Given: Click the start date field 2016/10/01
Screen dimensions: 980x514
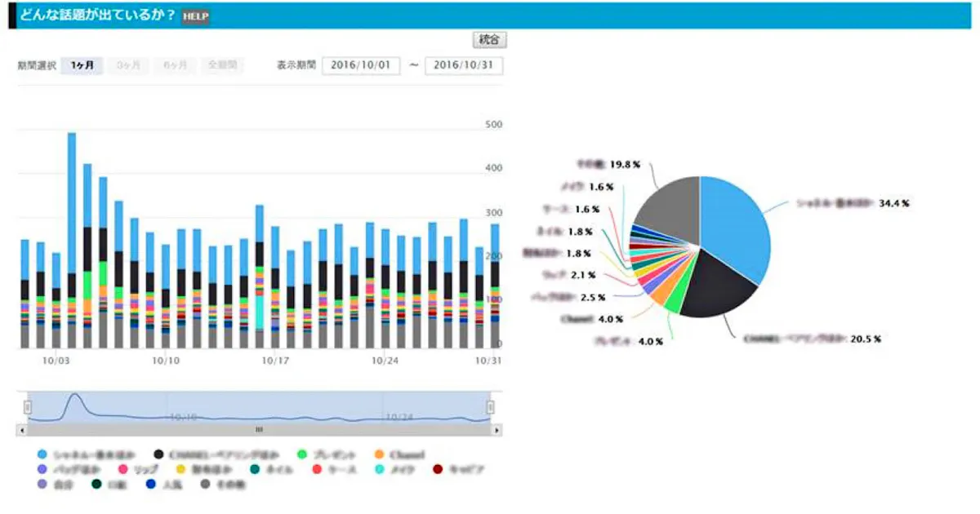Looking at the screenshot, I should click(361, 65).
